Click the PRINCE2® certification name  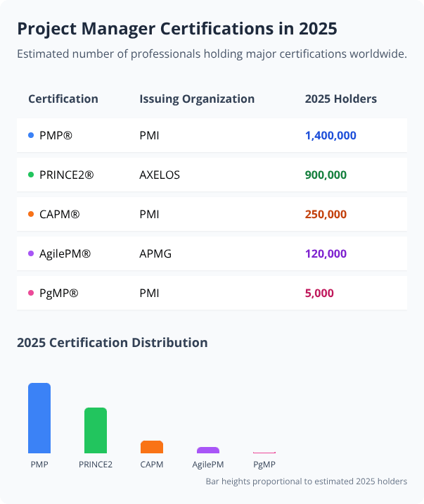(x=66, y=175)
